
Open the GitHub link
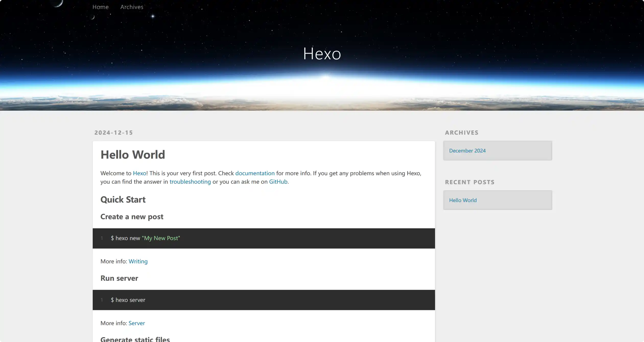[x=278, y=182]
